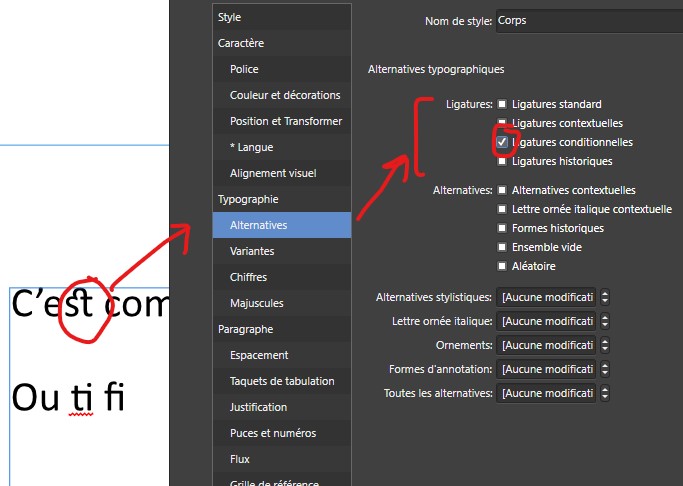Open the Flux settings page
The image size is (683, 486).
pos(282,459)
